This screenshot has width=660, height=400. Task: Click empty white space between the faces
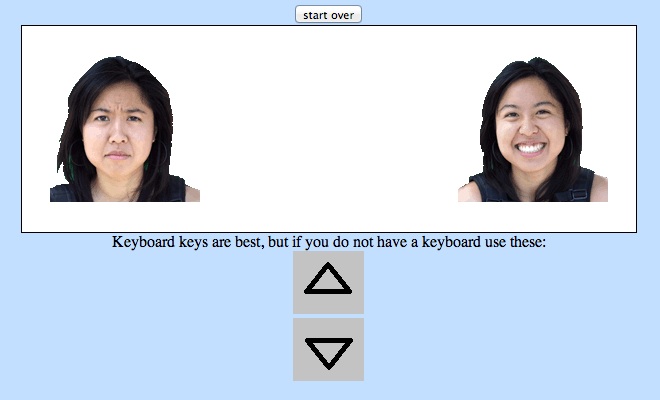(330, 130)
